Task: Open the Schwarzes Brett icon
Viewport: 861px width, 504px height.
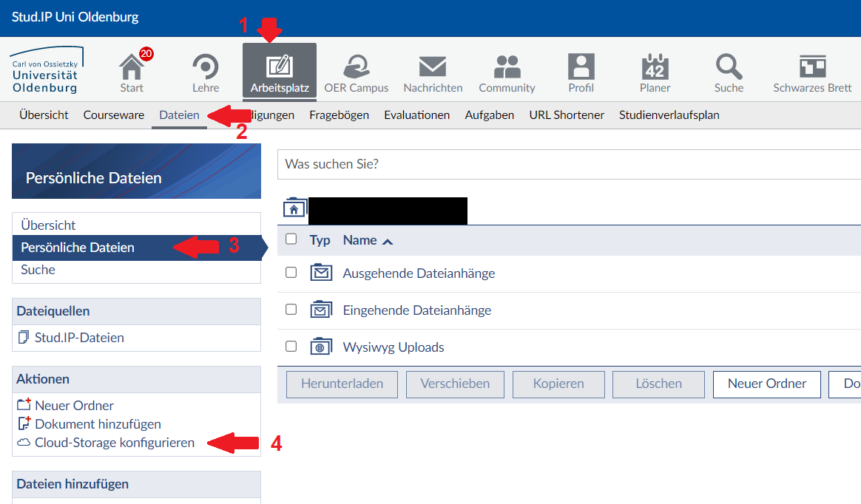Action: tap(812, 68)
